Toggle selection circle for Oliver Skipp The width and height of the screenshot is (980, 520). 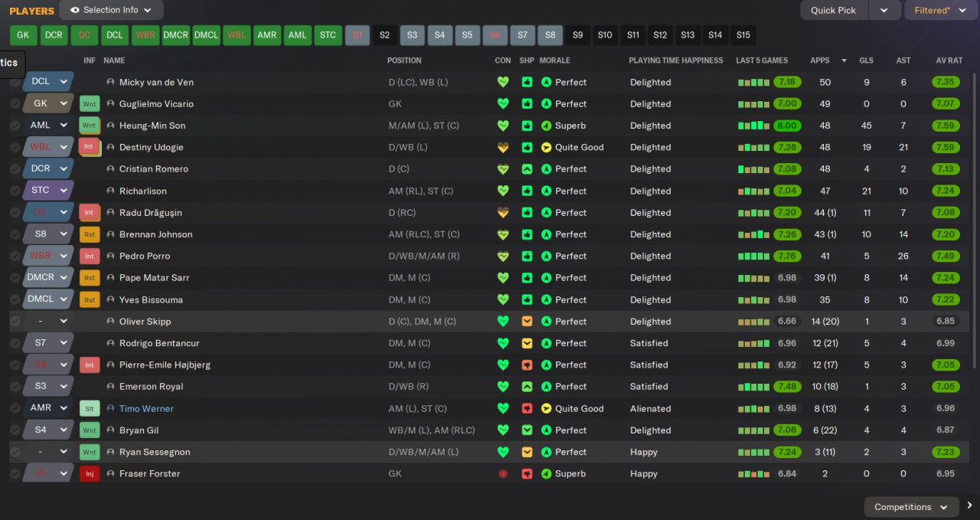[x=15, y=322]
